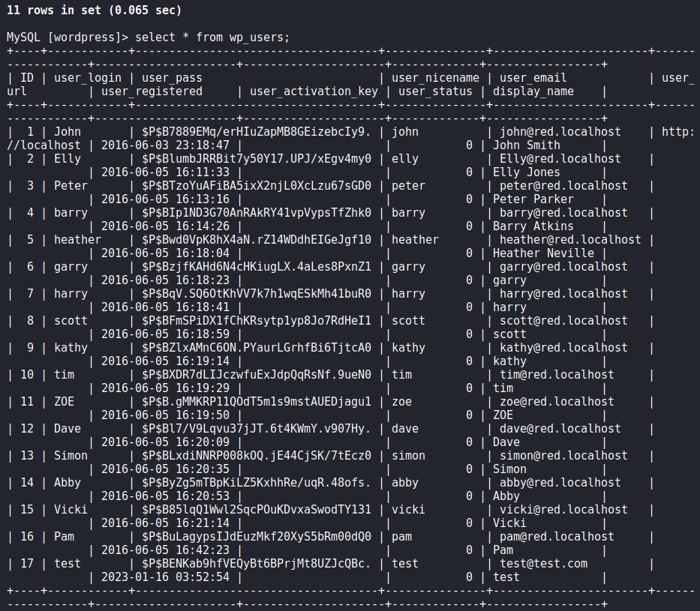Click the display_name column header

(x=533, y=91)
